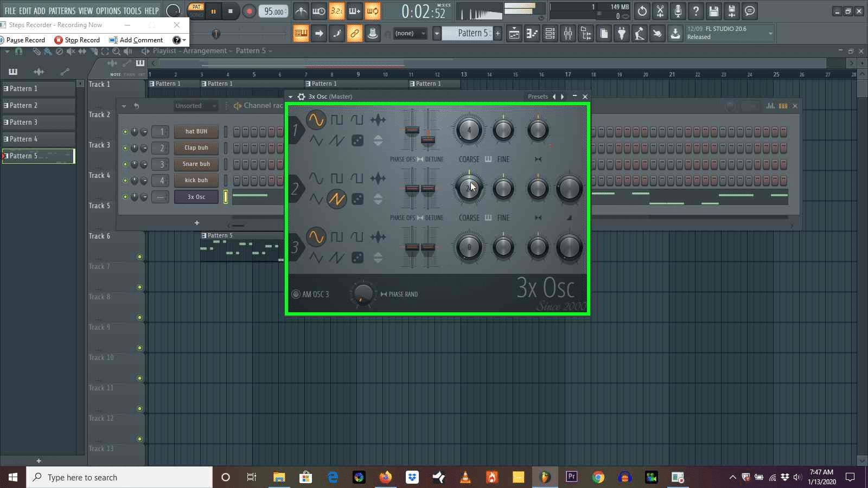Select square wave shape for oscillator 1

tap(337, 120)
